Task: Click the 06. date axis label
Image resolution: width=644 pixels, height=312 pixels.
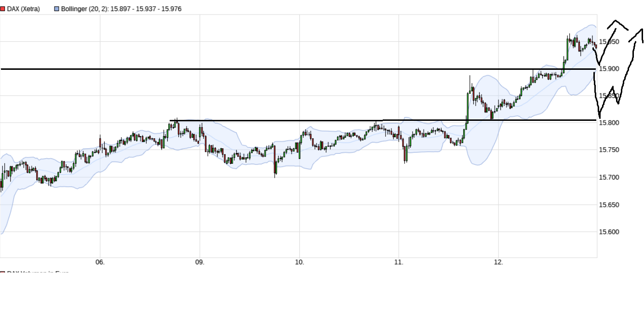Action: [x=100, y=262]
